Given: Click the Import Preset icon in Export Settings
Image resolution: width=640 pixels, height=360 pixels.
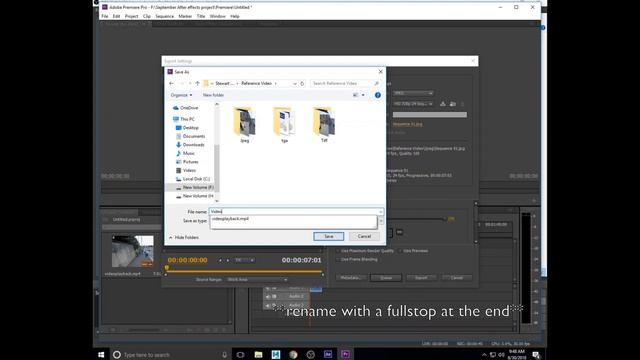Looking at the screenshot, I should [453, 104].
